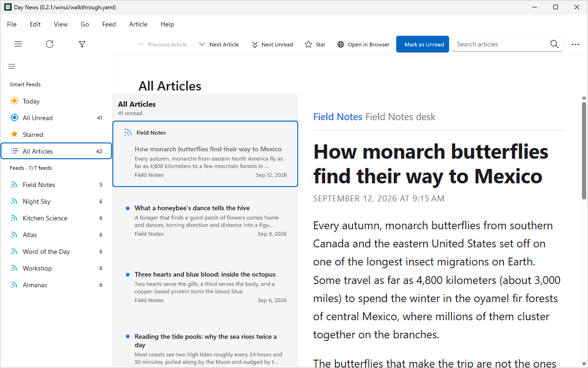Click the Word of the Day RSS icon

[14, 252]
